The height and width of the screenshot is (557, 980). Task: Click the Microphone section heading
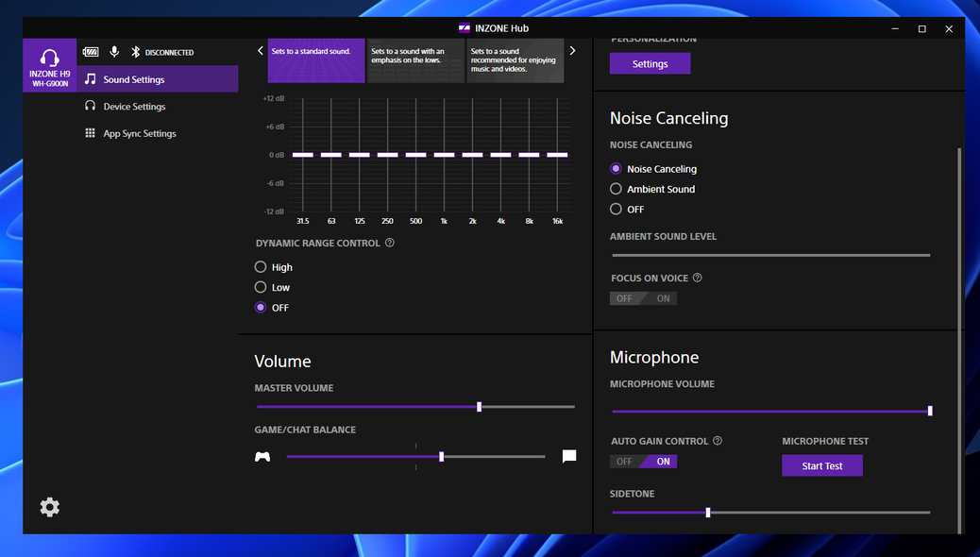654,358
